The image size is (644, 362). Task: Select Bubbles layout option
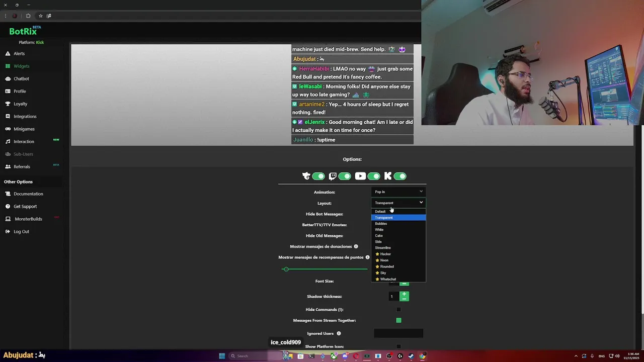398,223
